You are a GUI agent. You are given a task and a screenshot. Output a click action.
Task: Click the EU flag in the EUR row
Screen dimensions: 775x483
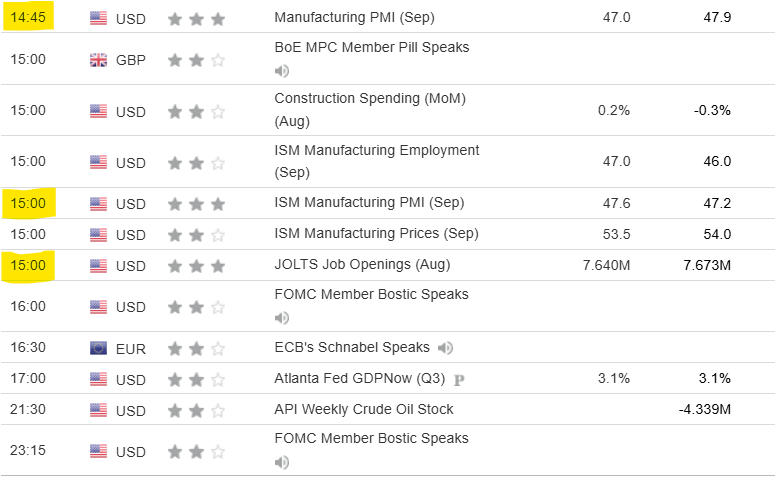click(x=98, y=348)
